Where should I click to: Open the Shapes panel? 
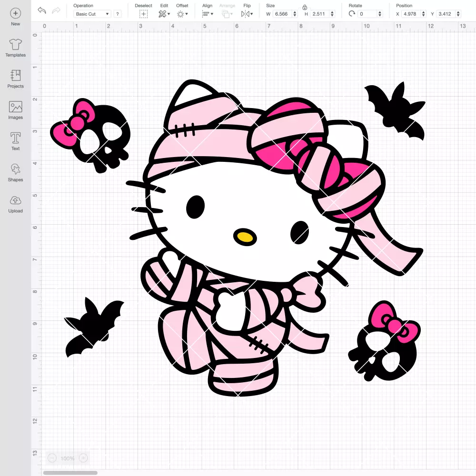pyautogui.click(x=16, y=173)
